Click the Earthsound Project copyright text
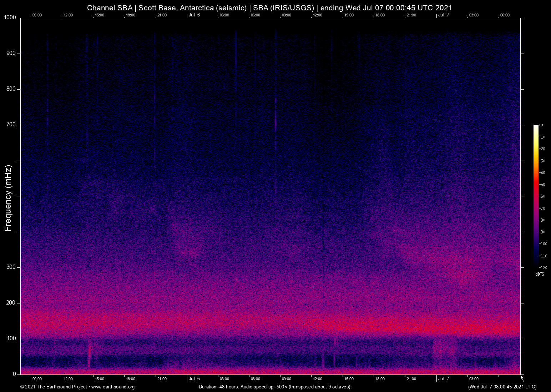Screen dimensions: 551x392 point(54,387)
